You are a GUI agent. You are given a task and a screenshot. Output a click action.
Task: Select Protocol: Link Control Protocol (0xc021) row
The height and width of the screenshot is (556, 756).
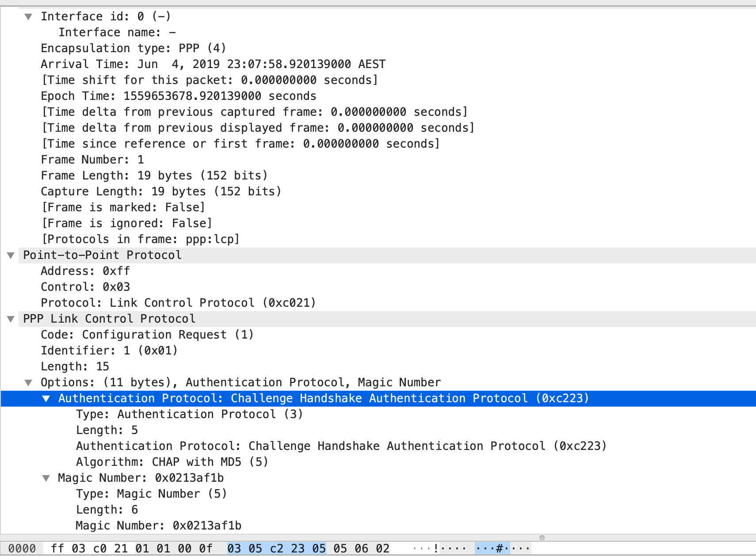178,303
